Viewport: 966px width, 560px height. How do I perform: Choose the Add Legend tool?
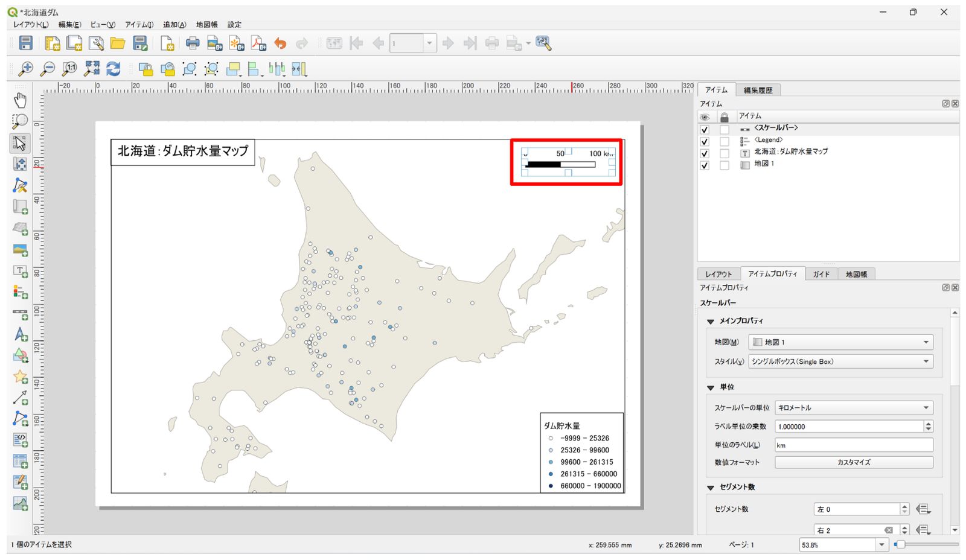(x=20, y=292)
